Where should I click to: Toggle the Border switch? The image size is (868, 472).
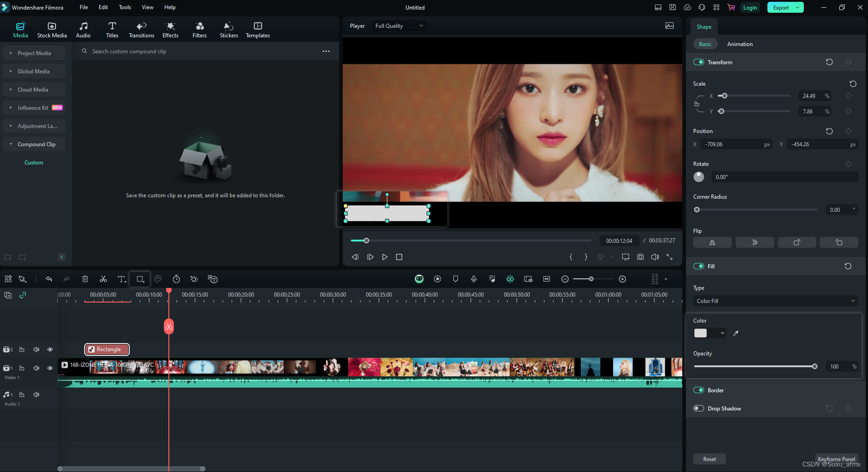click(x=699, y=390)
